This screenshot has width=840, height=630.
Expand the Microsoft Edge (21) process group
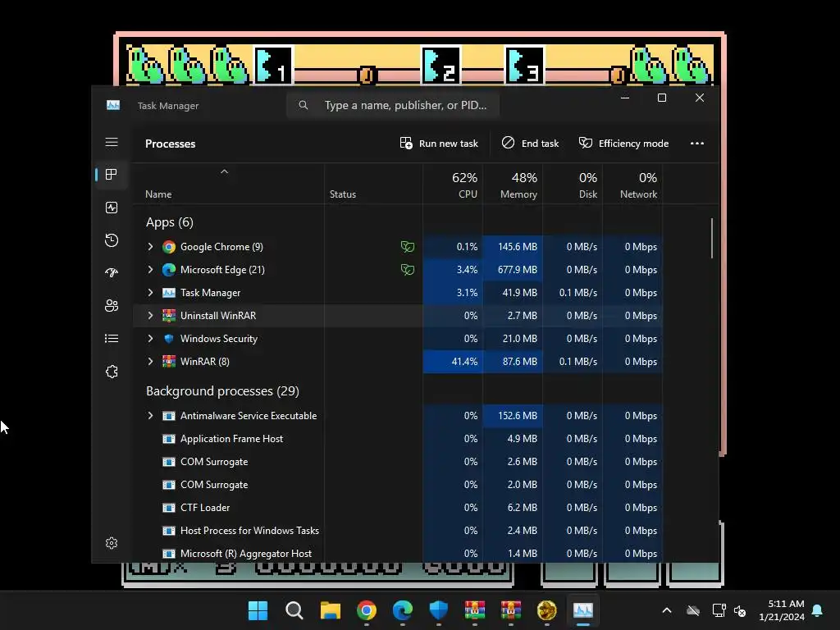coord(151,269)
